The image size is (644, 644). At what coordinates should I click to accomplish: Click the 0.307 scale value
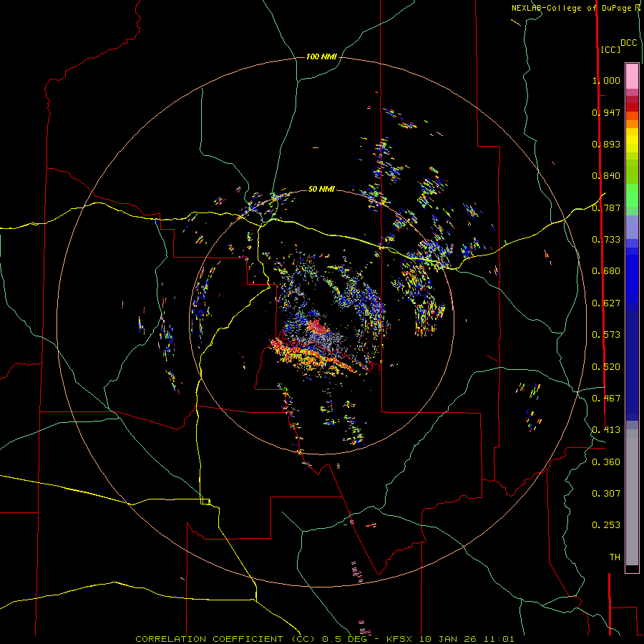[606, 493]
